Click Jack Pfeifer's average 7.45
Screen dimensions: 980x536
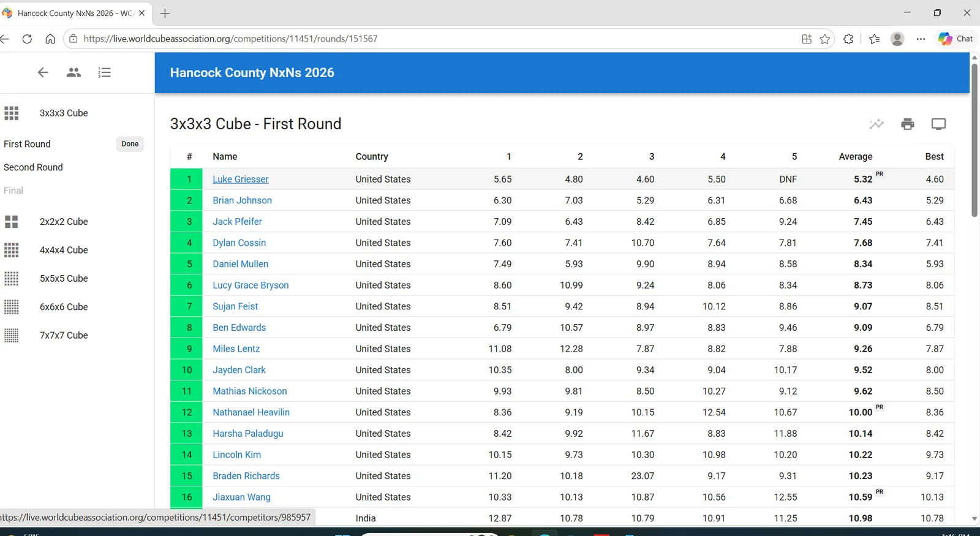pos(863,221)
